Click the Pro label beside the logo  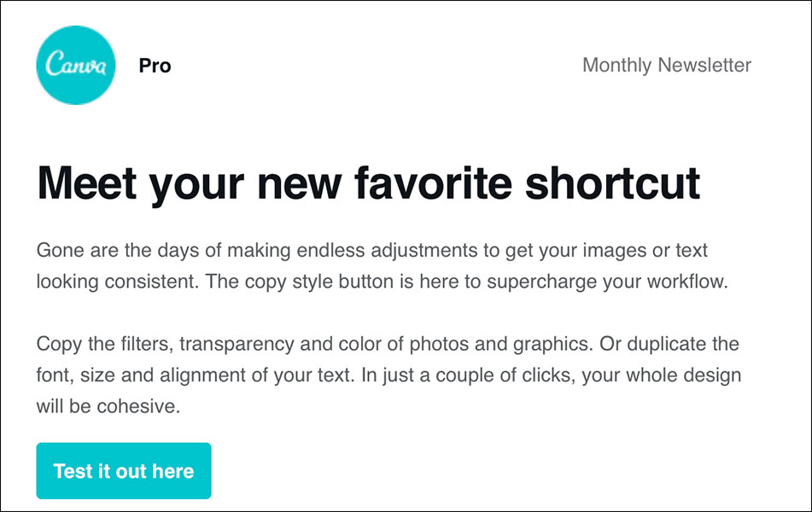pos(155,66)
